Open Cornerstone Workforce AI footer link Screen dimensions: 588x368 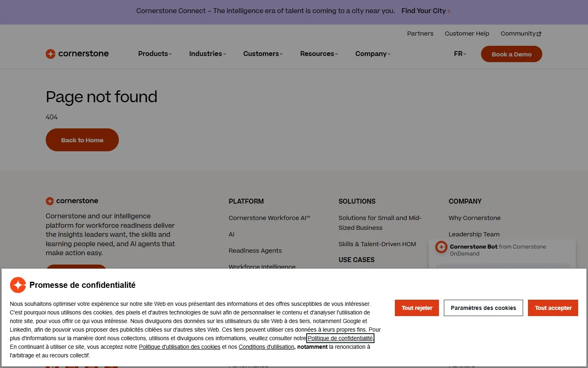coord(269,218)
